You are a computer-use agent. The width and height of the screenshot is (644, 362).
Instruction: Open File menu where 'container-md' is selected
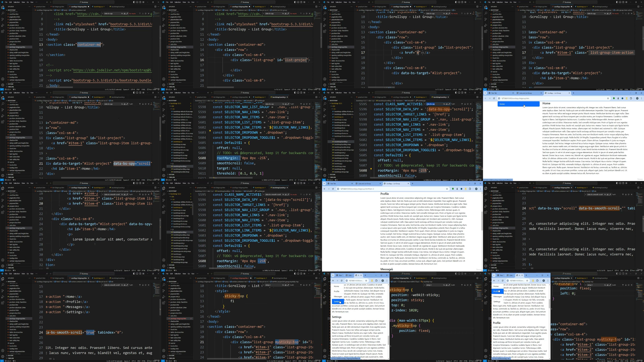click(6, 2)
